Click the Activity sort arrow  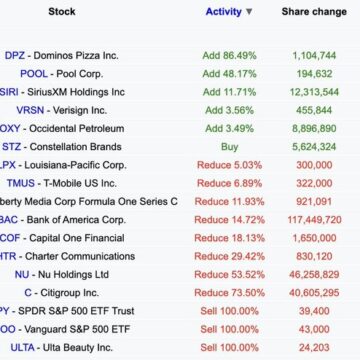click(249, 12)
